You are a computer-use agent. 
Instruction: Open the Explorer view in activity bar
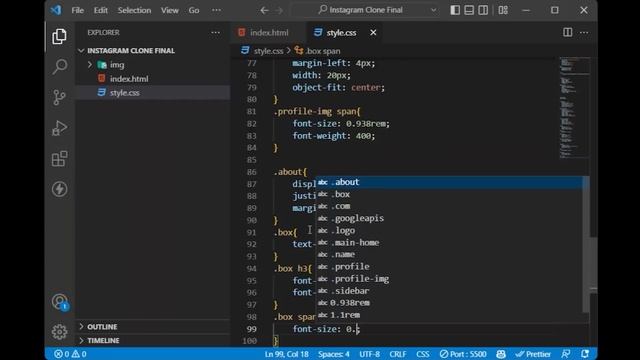pos(60,37)
